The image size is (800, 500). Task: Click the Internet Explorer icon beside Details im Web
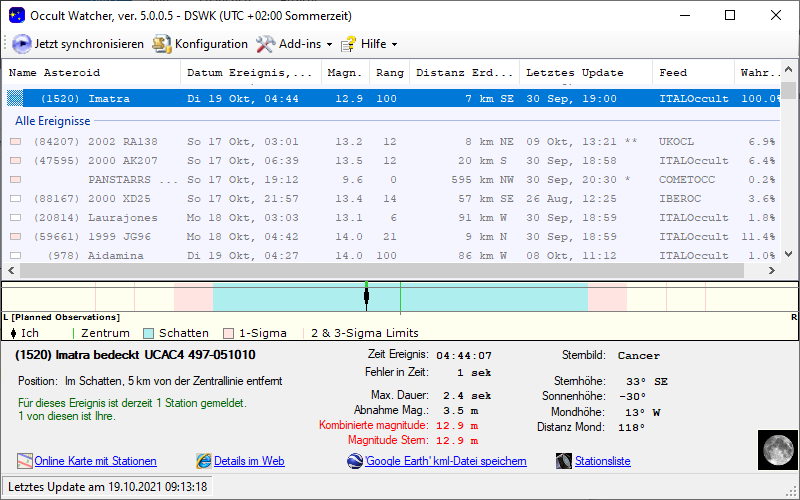click(x=204, y=461)
